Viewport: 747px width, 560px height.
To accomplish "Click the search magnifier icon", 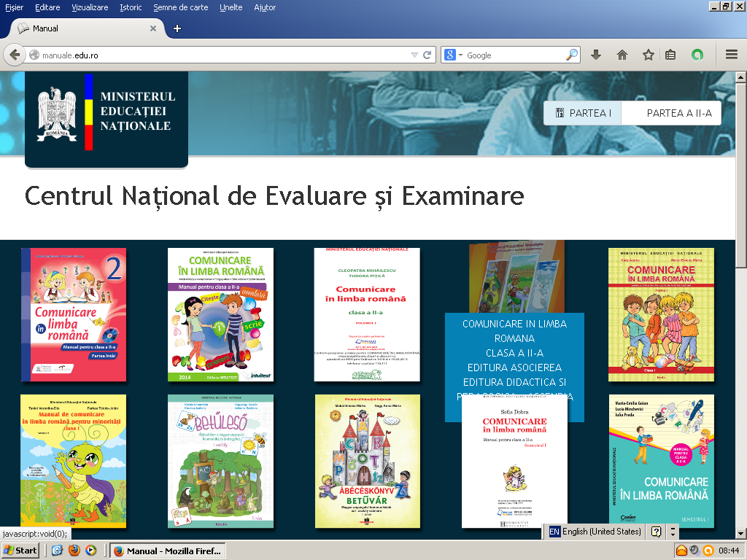I will (572, 55).
